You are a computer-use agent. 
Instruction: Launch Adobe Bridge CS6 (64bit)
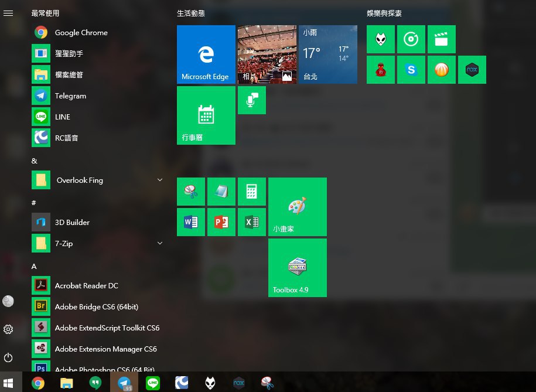click(x=98, y=306)
